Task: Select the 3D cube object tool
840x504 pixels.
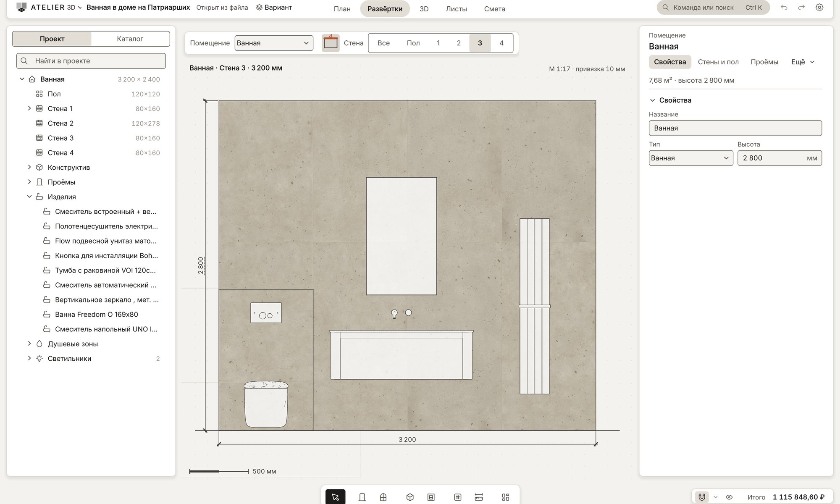Action: 410,497
